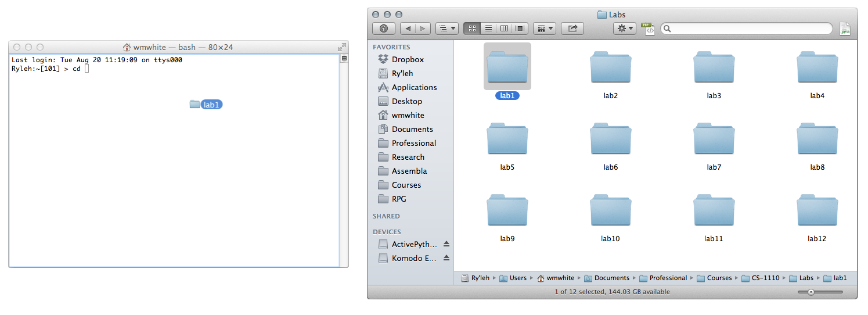Click CS-1110 in the path bar
The image size is (868, 315).
point(765,278)
